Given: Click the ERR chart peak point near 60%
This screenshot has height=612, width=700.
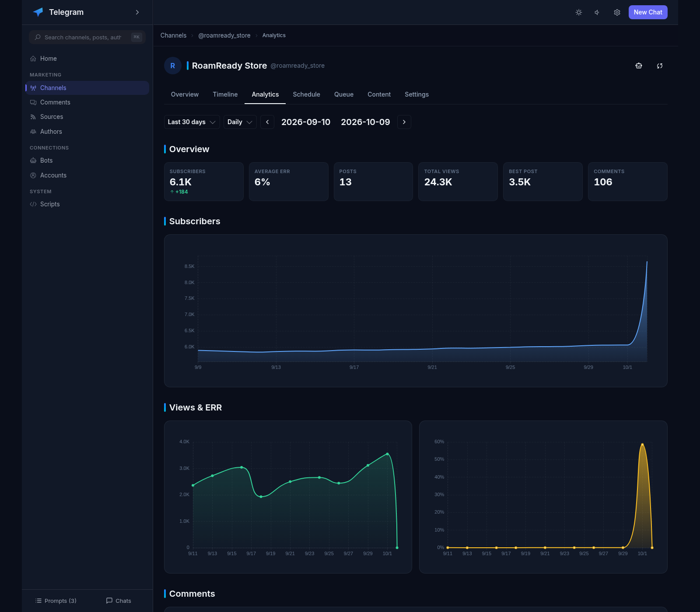Looking at the screenshot, I should [x=642, y=445].
